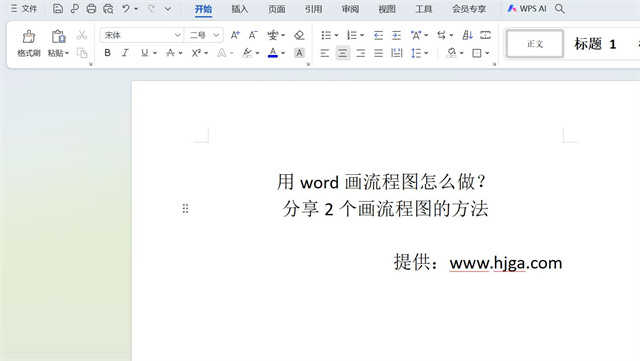Viewport: 640px width, 361px height.
Task: Open the 引用 tab
Action: point(313,9)
